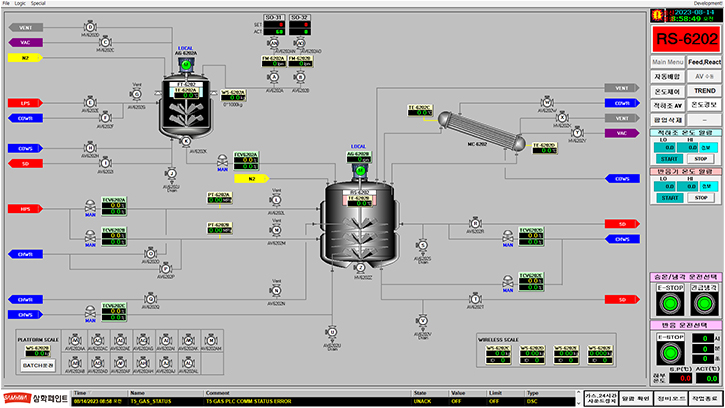Viewport: 725px width, 408px height.
Task: Click the red LPS supply arrow
Action: click(x=25, y=103)
